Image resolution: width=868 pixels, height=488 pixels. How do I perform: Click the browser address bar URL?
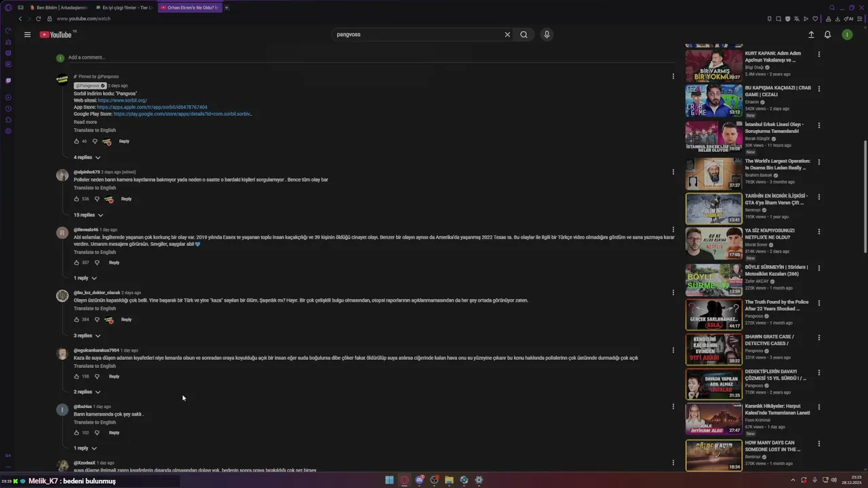point(84,19)
